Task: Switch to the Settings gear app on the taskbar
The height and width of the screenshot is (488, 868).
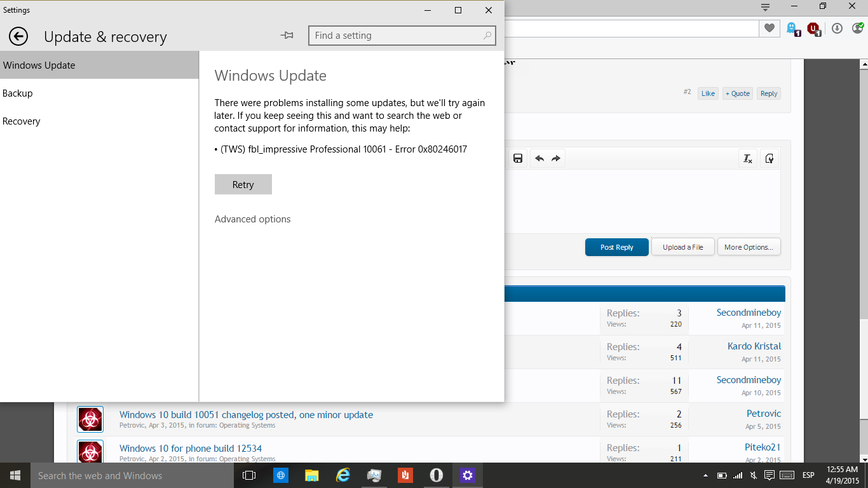Action: click(x=468, y=475)
